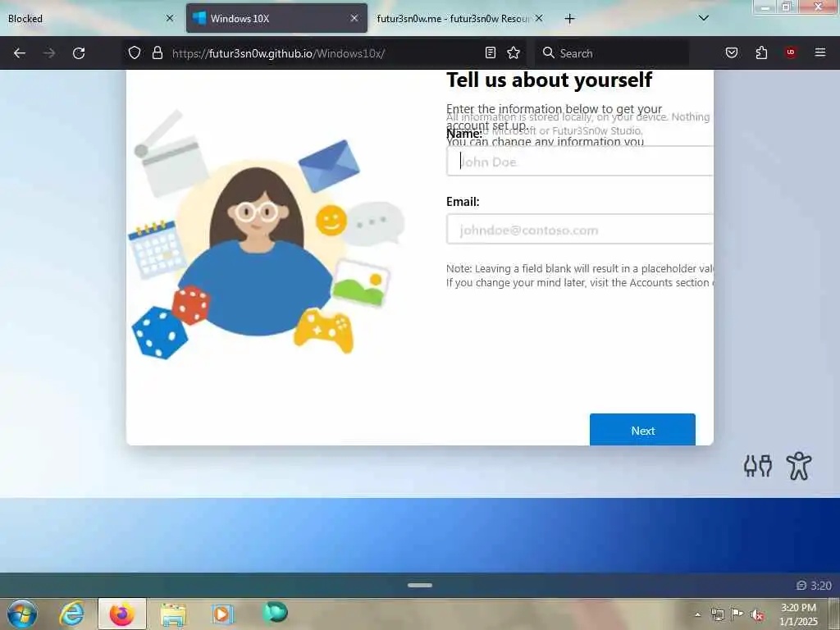Open accessibility person icon
This screenshot has width=840, height=630.
(799, 466)
